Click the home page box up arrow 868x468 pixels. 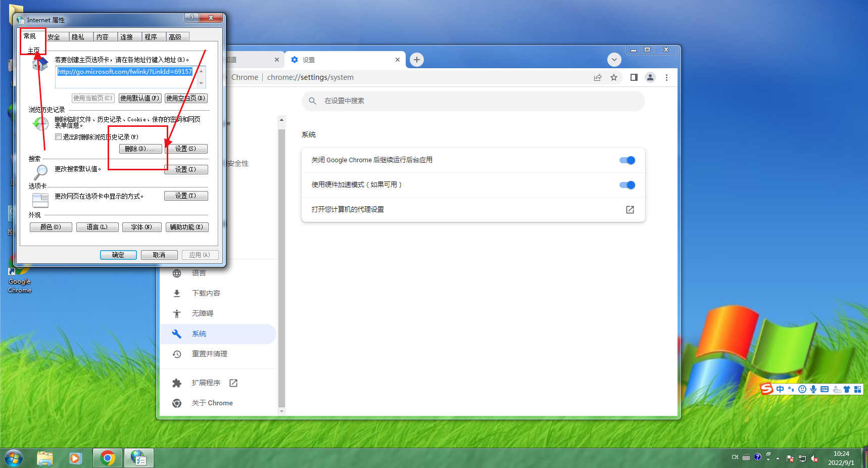point(202,71)
